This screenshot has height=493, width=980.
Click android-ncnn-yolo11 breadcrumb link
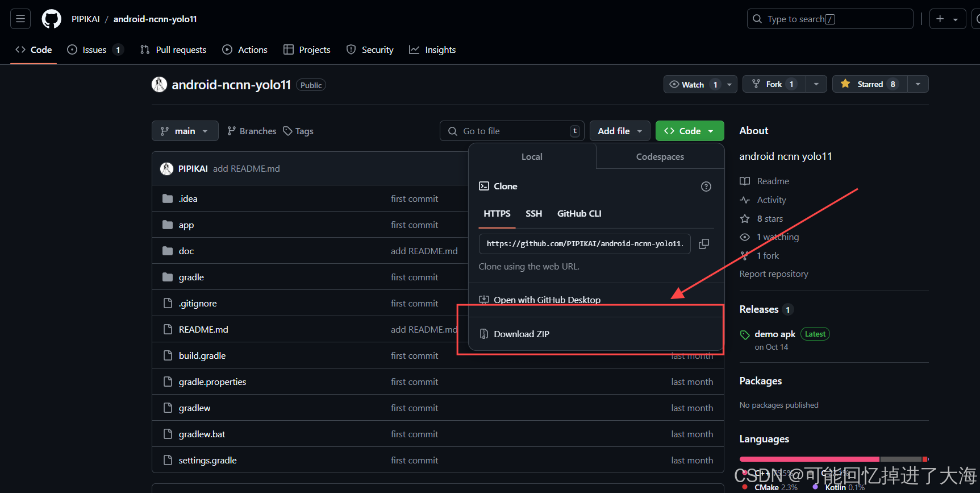coord(155,19)
